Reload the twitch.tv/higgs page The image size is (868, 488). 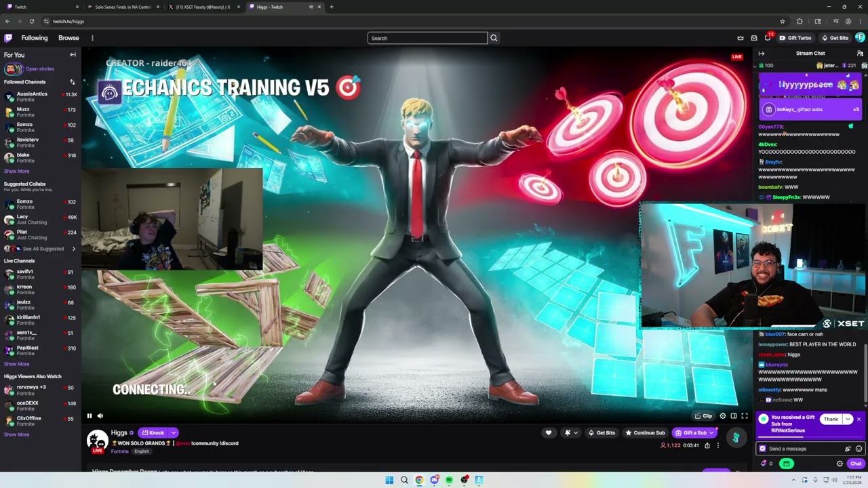(31, 21)
